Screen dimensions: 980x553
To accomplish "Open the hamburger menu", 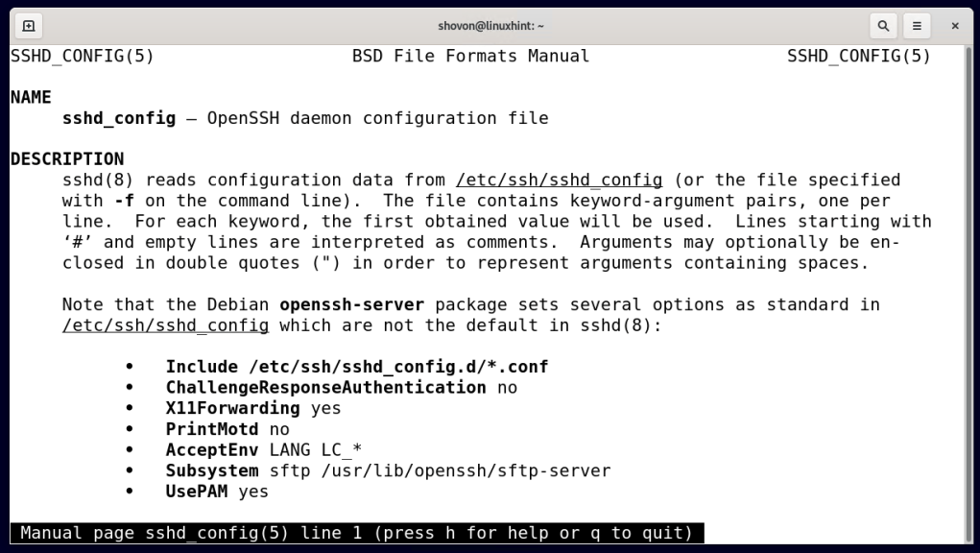I will pyautogui.click(x=917, y=25).
